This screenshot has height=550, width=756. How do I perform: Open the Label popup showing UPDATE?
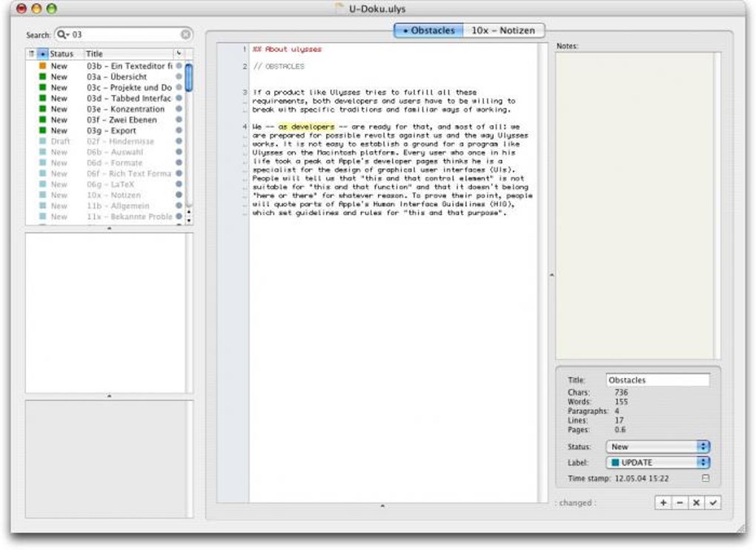pos(657,463)
